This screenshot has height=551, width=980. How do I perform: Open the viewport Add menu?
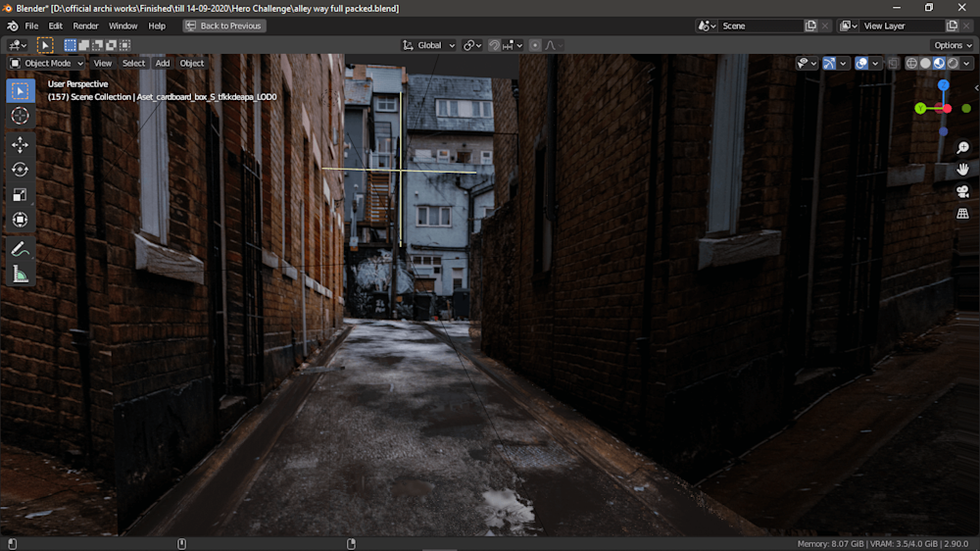coord(163,63)
